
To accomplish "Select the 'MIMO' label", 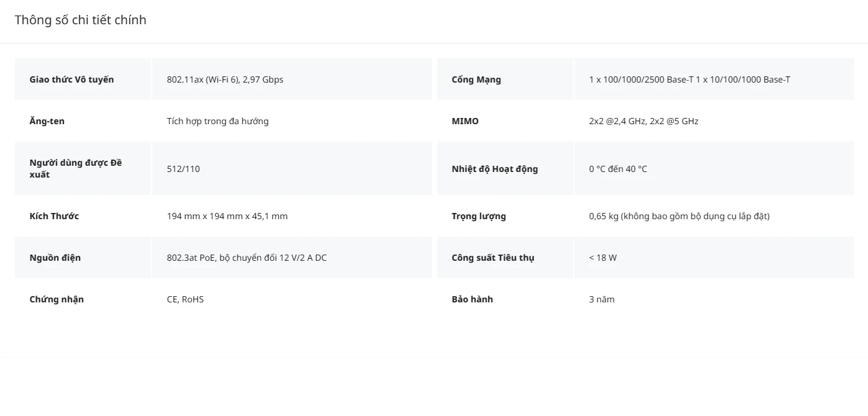I will point(465,121).
